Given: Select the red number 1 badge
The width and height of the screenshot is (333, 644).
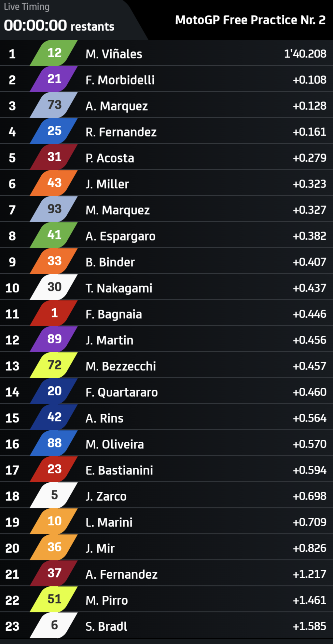Looking at the screenshot, I should point(54,313).
